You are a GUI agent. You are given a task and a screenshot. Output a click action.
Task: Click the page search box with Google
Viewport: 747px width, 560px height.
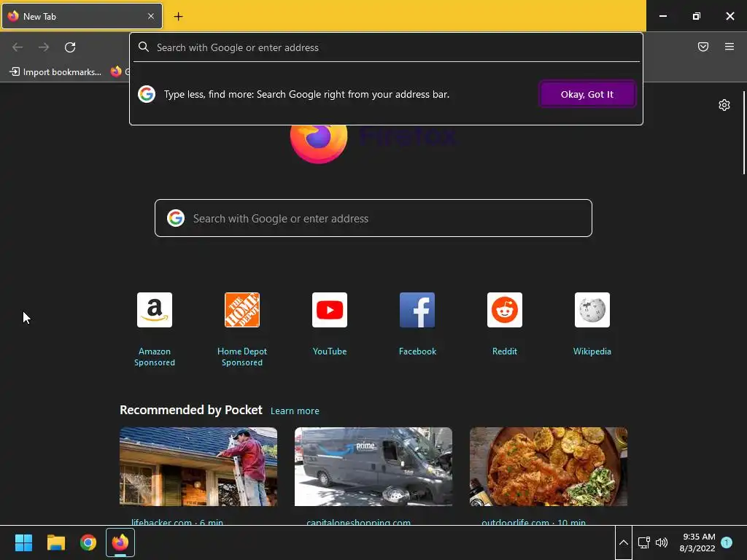tap(373, 218)
